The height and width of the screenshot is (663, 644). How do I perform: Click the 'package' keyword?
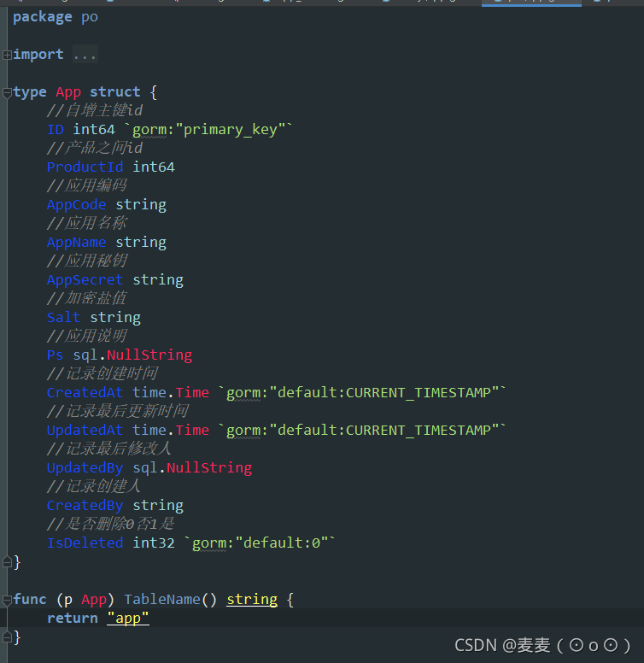[x=42, y=18]
